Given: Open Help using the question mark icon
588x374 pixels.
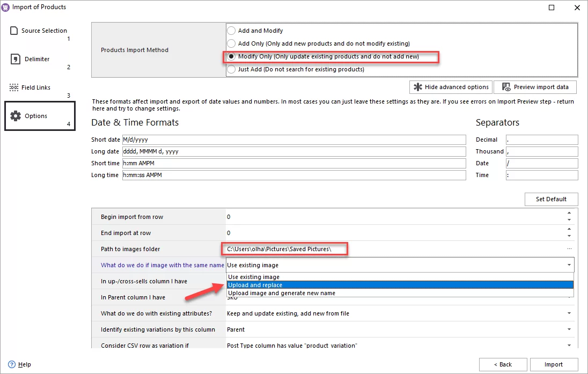Looking at the screenshot, I should pyautogui.click(x=13, y=364).
